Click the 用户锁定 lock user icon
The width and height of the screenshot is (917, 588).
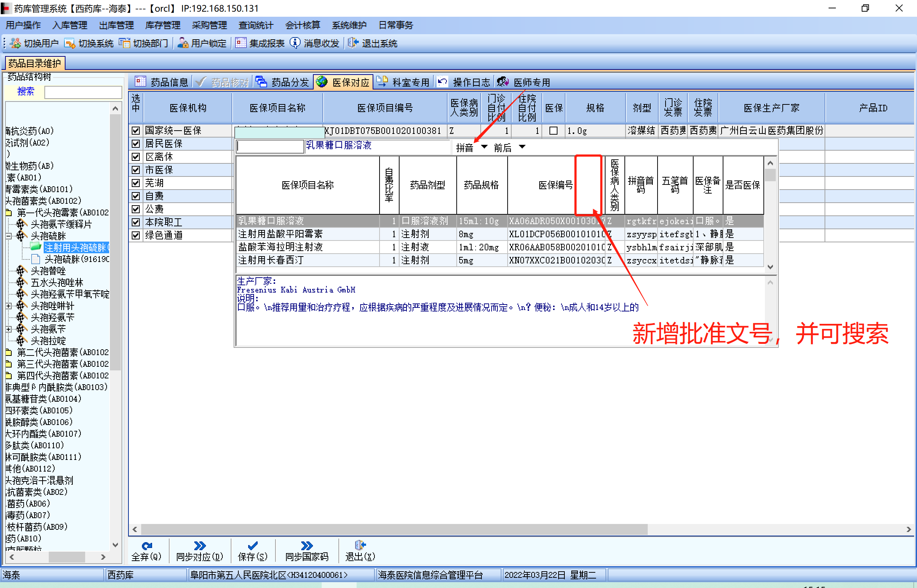[x=183, y=43]
